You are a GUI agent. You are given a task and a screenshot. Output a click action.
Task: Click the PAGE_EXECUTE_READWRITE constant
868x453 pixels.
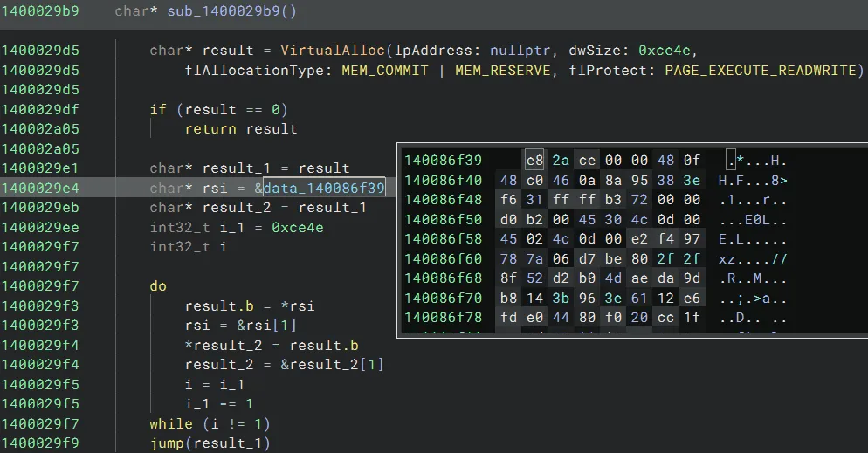(761, 70)
